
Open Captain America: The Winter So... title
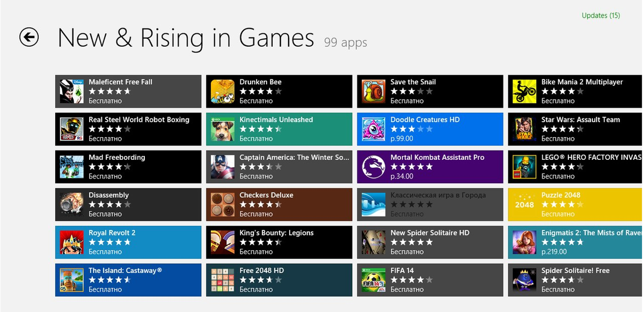[x=294, y=158]
